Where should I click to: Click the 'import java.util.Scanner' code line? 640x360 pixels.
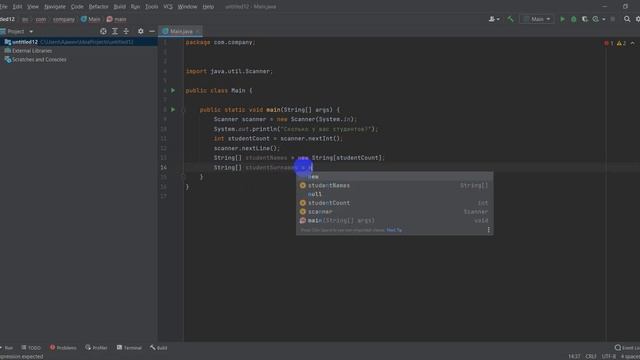click(x=229, y=71)
